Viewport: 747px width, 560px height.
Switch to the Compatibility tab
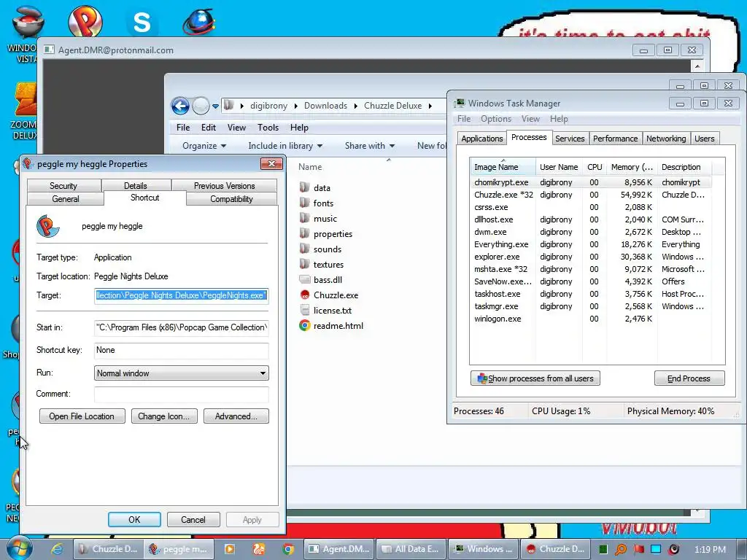[x=231, y=199]
